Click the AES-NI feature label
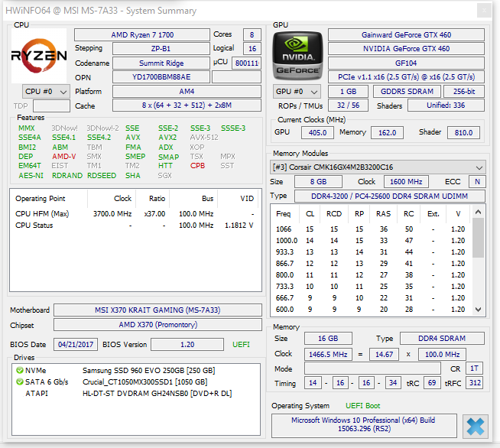The width and height of the screenshot is (500, 448). tap(31, 175)
